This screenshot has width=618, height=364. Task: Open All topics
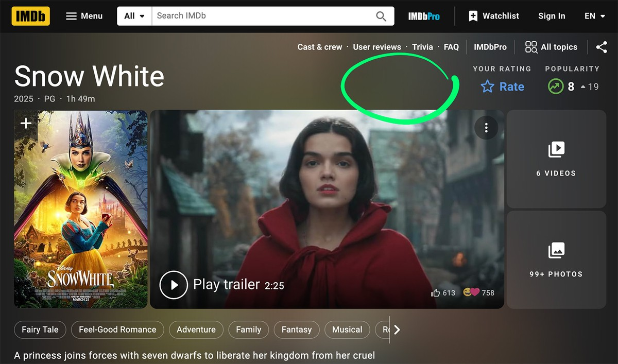[x=551, y=47]
